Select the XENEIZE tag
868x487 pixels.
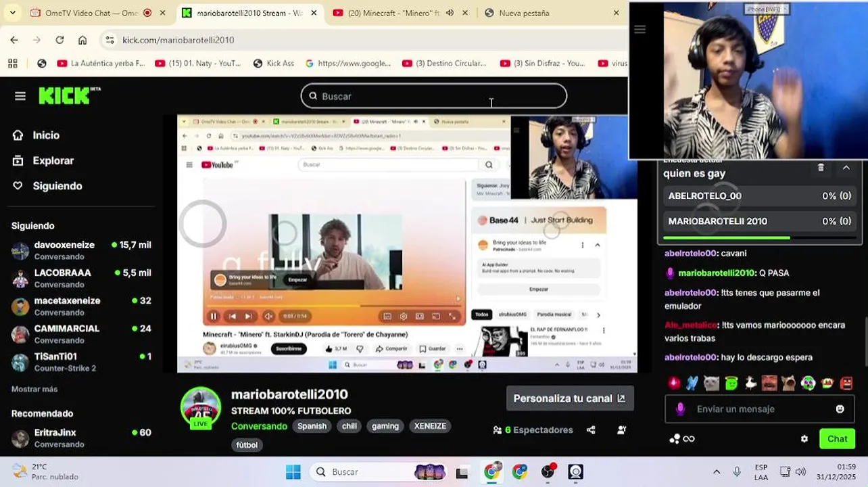pos(430,426)
